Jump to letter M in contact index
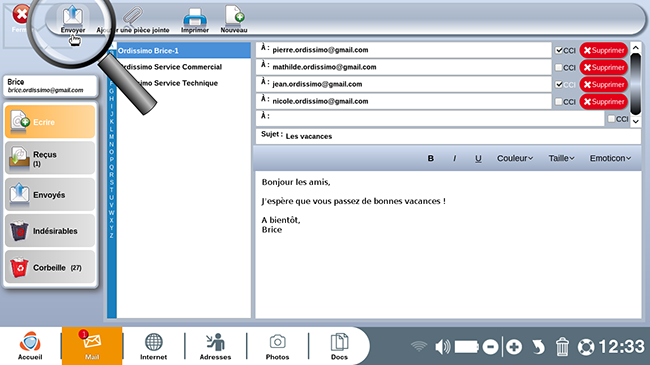 [112, 136]
